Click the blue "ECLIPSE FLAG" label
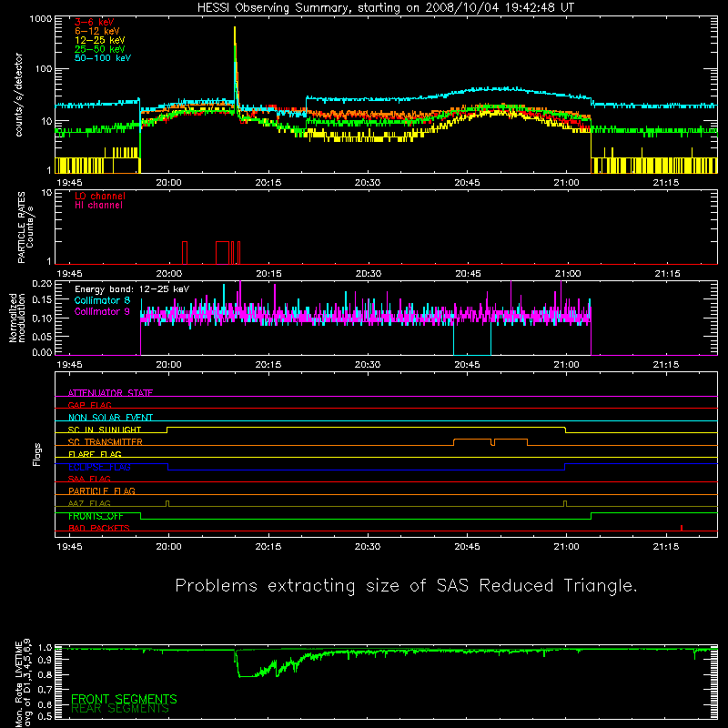Screen dimensions: 728x728 [x=99, y=467]
